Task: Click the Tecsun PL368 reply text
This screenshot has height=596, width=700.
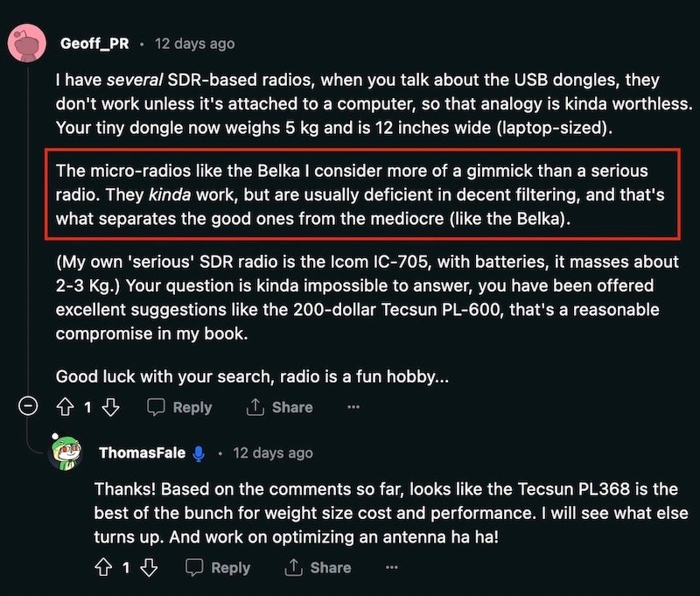Action: (x=385, y=511)
